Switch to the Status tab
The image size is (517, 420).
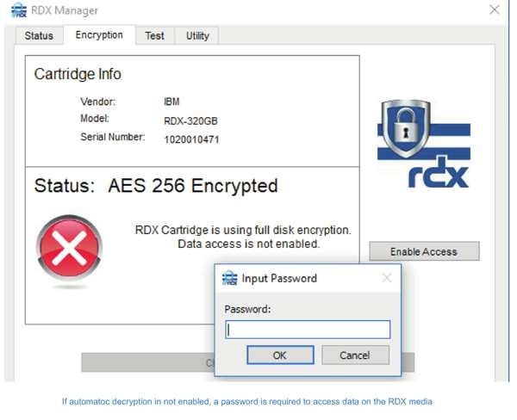(39, 35)
